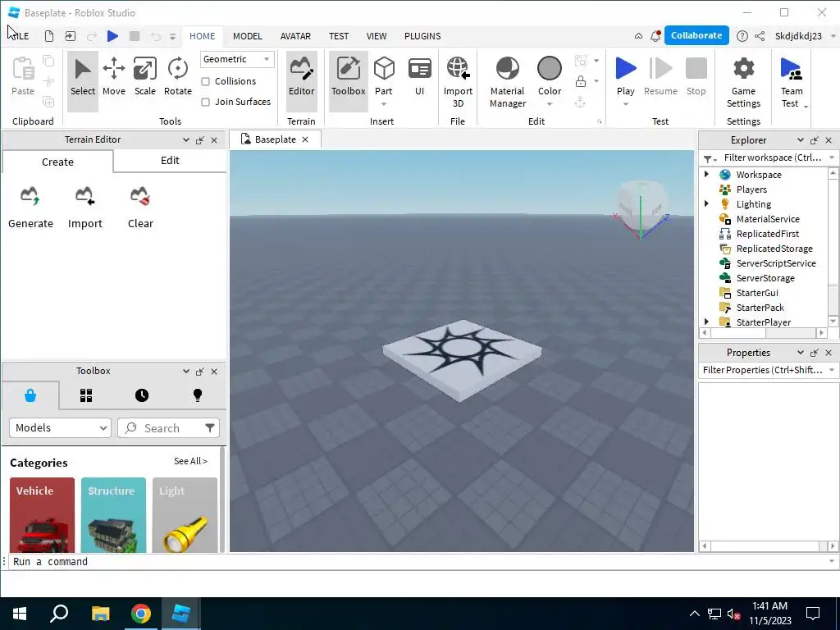Close the Baseplate document tab

[305, 139]
